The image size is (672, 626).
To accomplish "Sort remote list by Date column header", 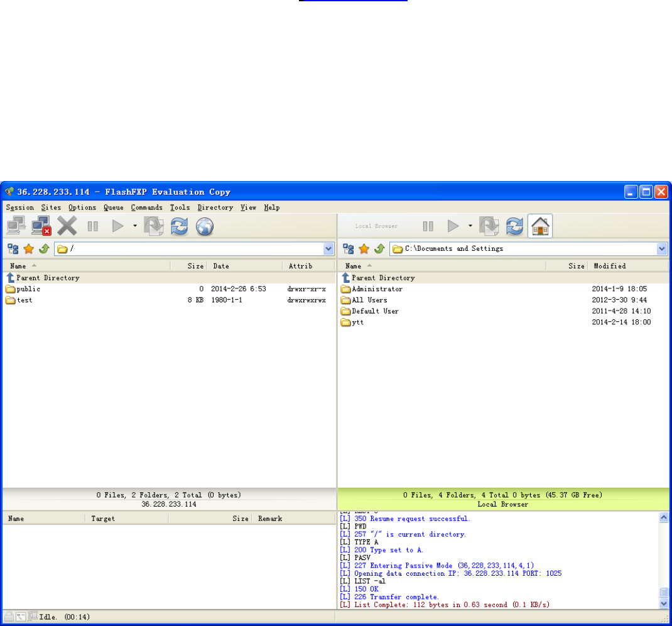I will 245,266.
